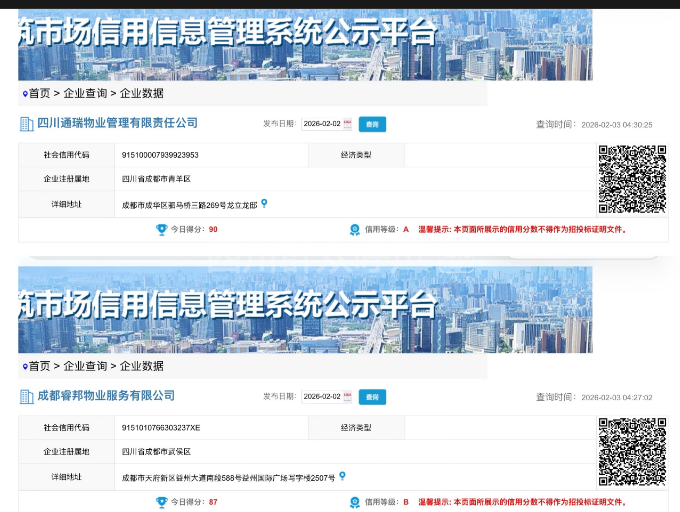The image size is (680, 512).
Task: Click 查询 button in 成都睿邦 panel
Action: pyautogui.click(x=372, y=397)
